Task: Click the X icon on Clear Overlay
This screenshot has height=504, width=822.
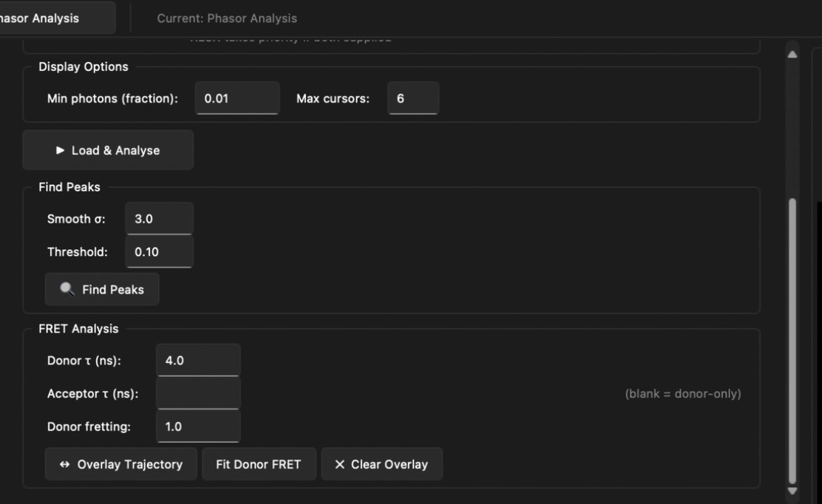Action: click(x=340, y=464)
